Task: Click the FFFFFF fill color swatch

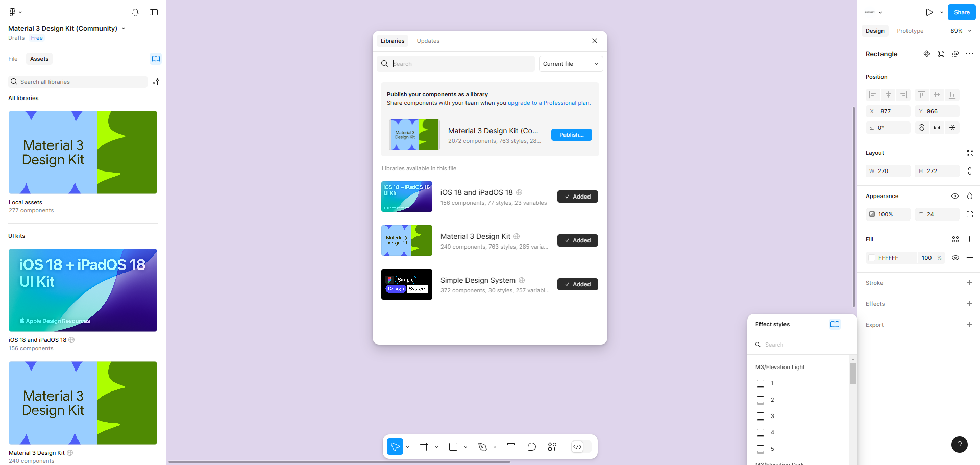Action: [x=872, y=258]
